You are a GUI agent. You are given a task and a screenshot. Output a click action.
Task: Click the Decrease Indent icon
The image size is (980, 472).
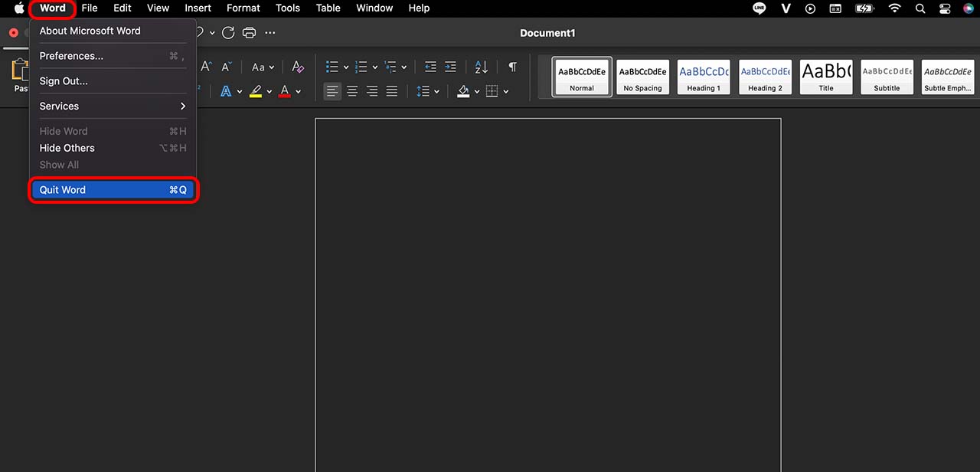430,67
